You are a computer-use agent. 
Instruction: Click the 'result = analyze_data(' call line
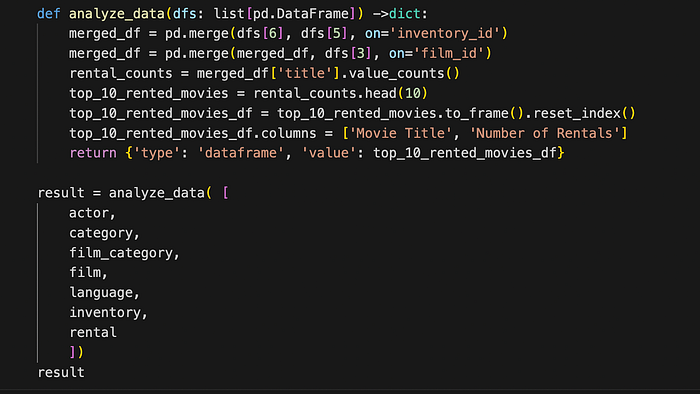coord(133,193)
